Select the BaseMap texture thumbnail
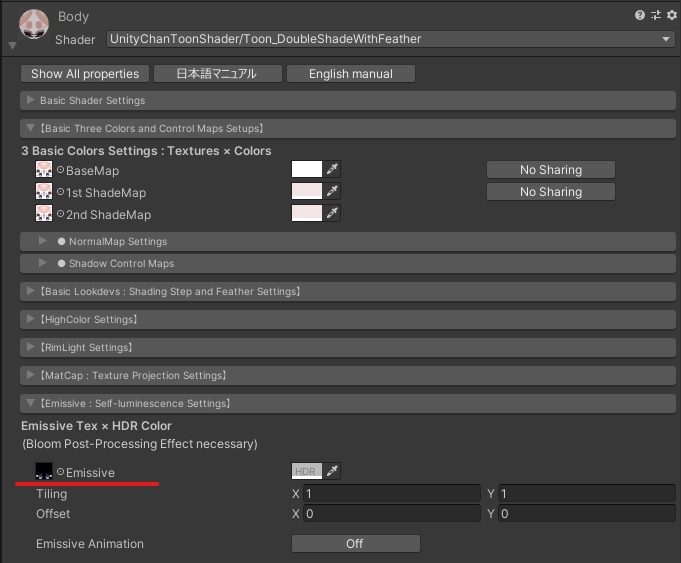The height and width of the screenshot is (563, 681). click(x=44, y=170)
